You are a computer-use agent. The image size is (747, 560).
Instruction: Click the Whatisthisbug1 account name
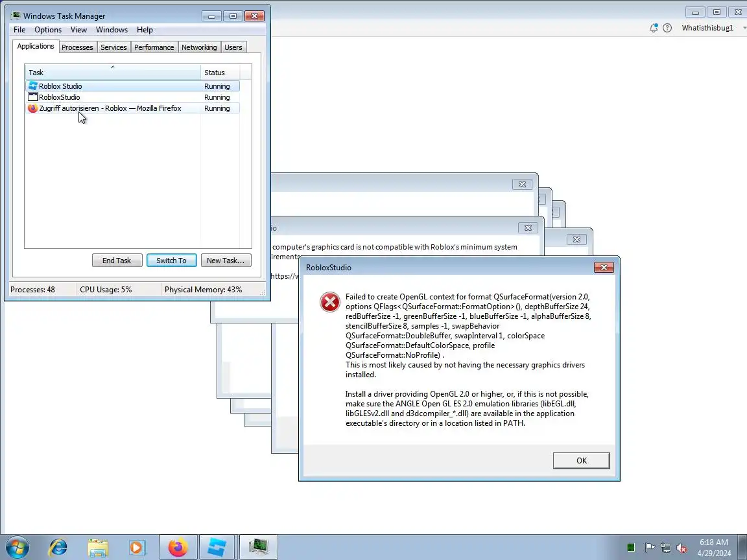[x=707, y=28]
